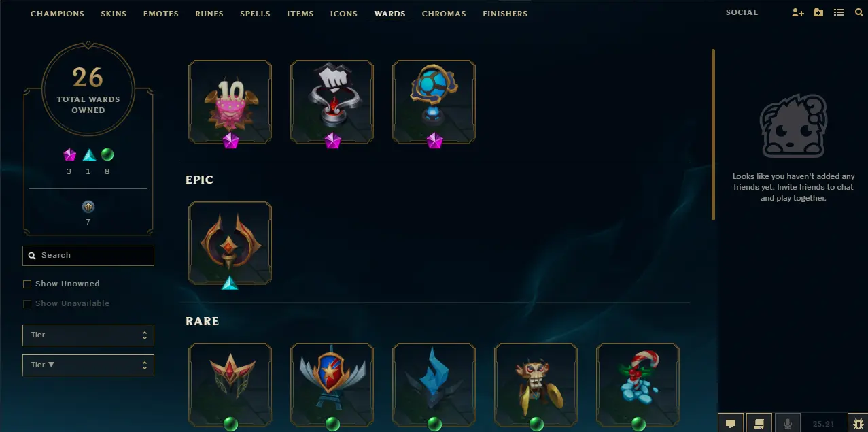Select the Epic tier ward thumbnail
The height and width of the screenshot is (432, 868).
(x=230, y=244)
